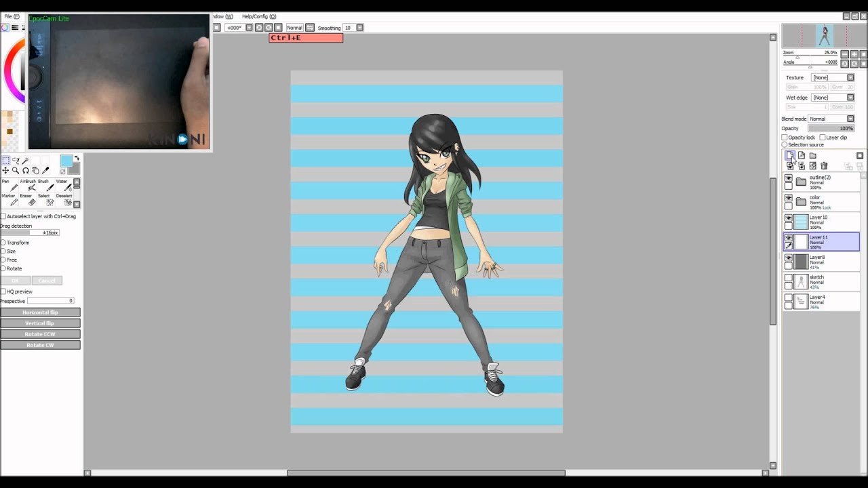Click the brush list scroll-down arrow

[77, 204]
